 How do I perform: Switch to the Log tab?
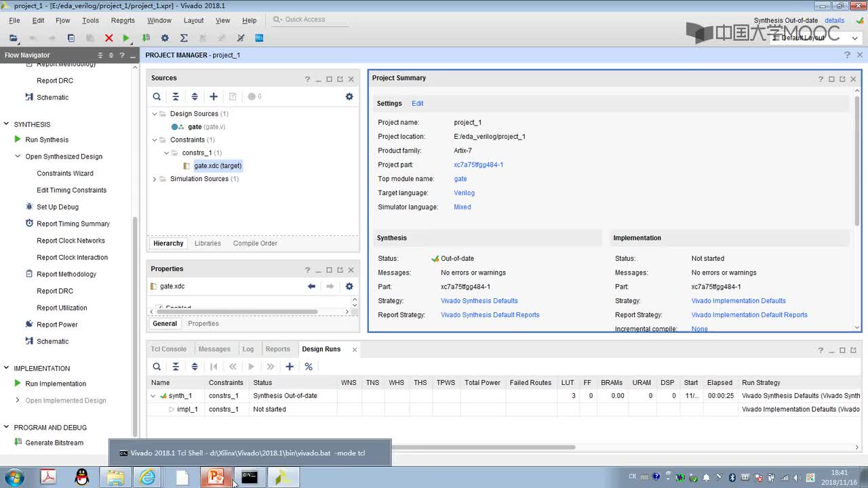click(248, 349)
